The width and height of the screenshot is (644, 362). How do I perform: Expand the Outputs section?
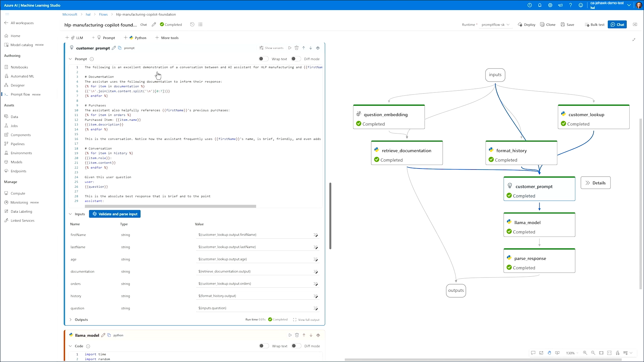pos(70,320)
